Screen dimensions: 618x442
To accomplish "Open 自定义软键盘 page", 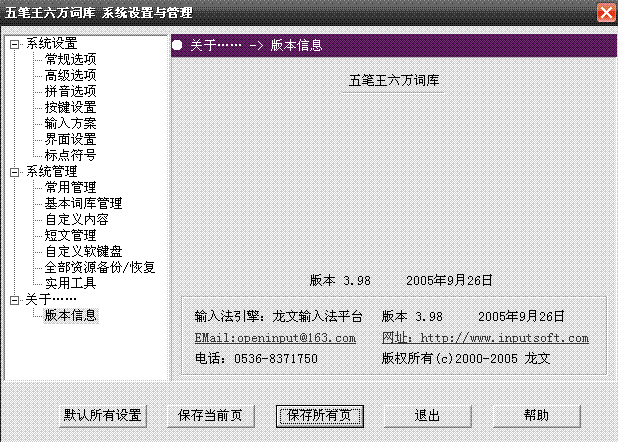I will [83, 251].
